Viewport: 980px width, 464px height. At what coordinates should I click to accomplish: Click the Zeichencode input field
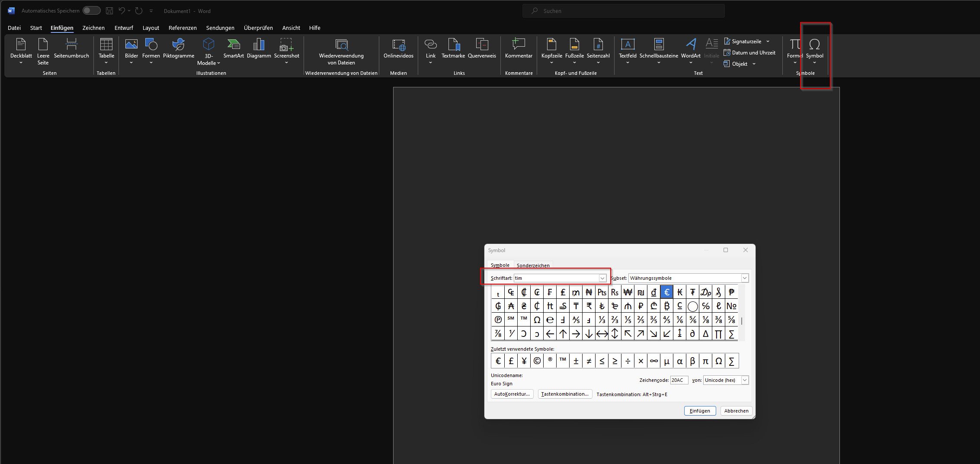(x=679, y=380)
